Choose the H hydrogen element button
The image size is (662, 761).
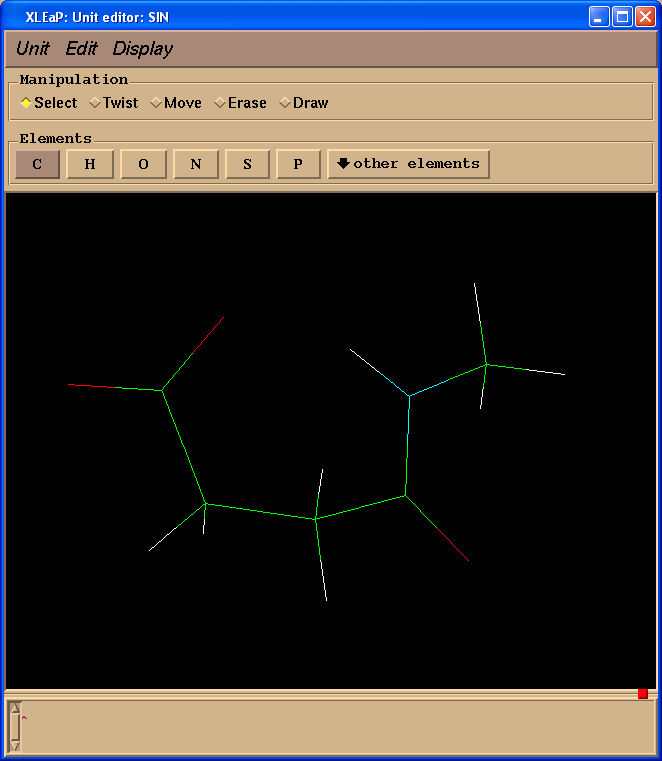[x=90, y=164]
